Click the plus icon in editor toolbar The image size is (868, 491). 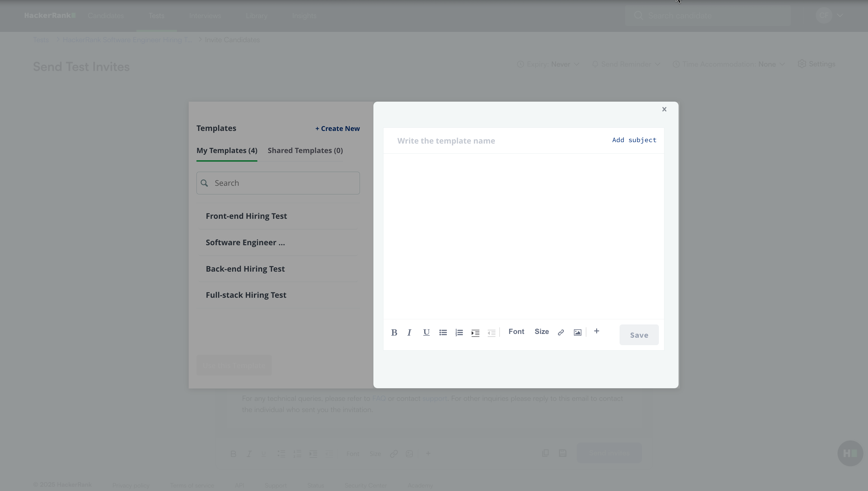point(597,331)
